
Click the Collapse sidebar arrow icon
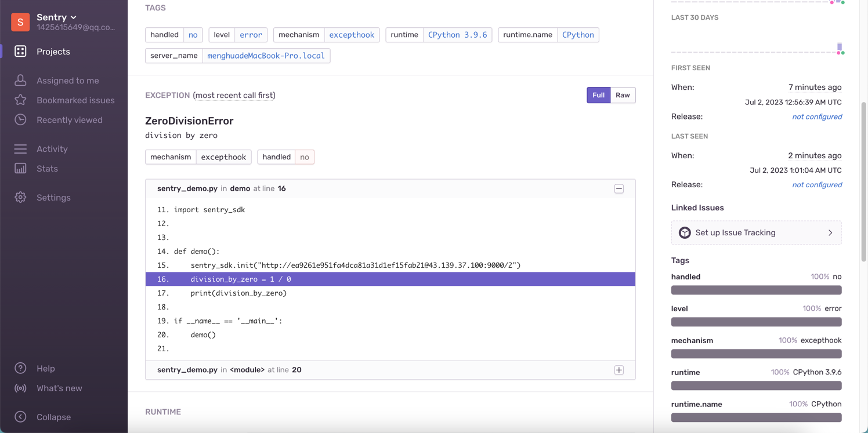[x=20, y=417]
